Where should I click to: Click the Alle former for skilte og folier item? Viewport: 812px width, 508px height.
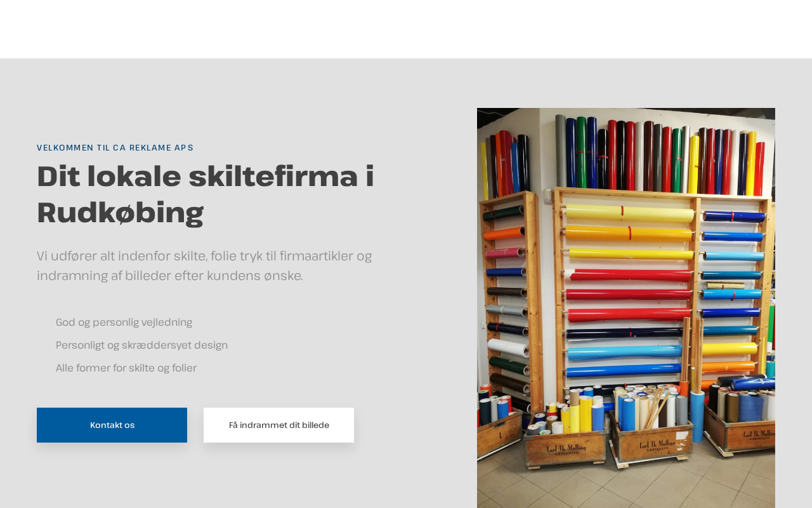126,368
